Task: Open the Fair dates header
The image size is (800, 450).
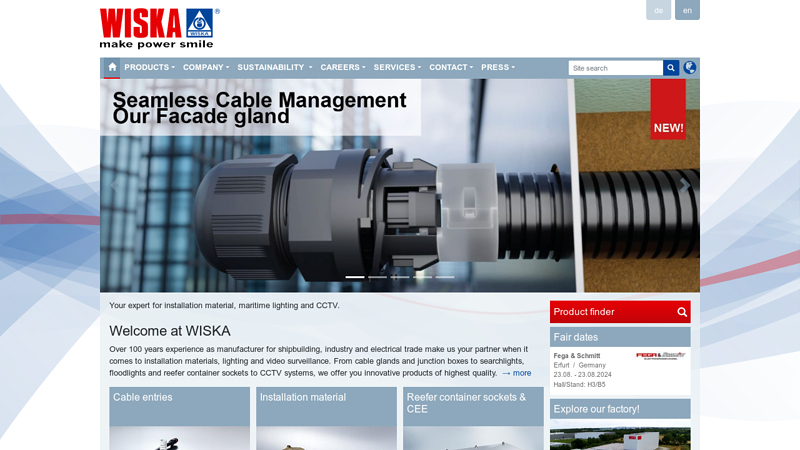Action: pos(620,337)
